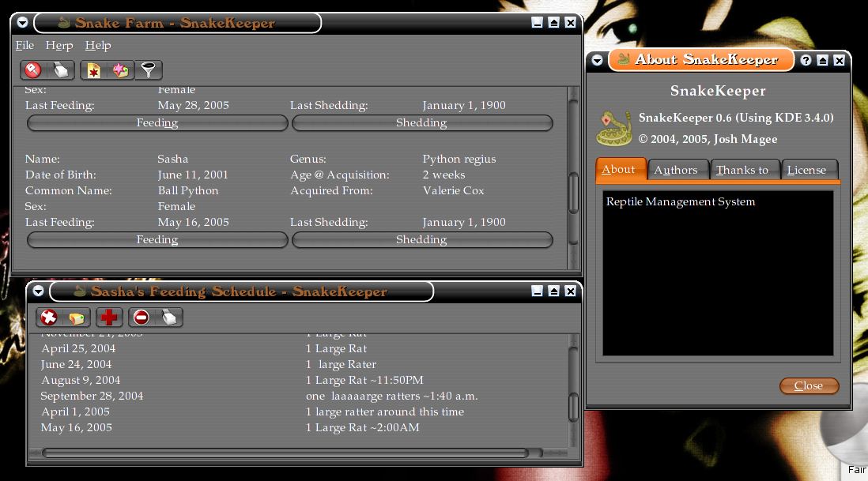Click the Close button in About dialog
This screenshot has width=868, height=481.
tap(809, 385)
